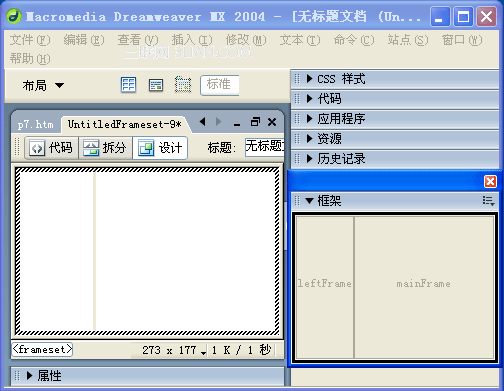
Task: Switch to Split view (拆分)
Action: point(105,147)
